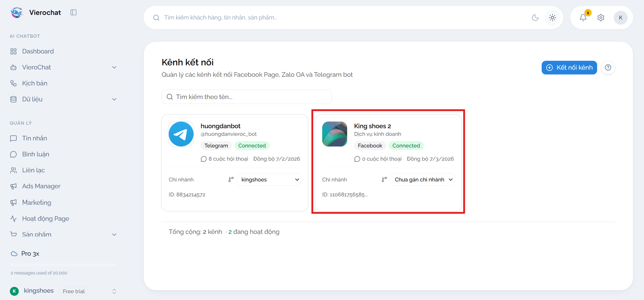
Task: Collapse the sidebar with the panel icon
Action: coord(73,12)
